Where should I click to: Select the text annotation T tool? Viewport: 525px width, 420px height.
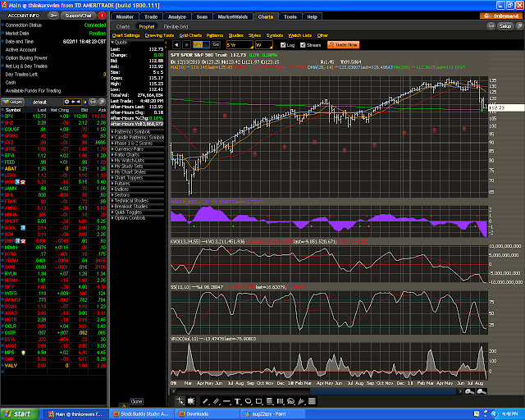point(237,401)
